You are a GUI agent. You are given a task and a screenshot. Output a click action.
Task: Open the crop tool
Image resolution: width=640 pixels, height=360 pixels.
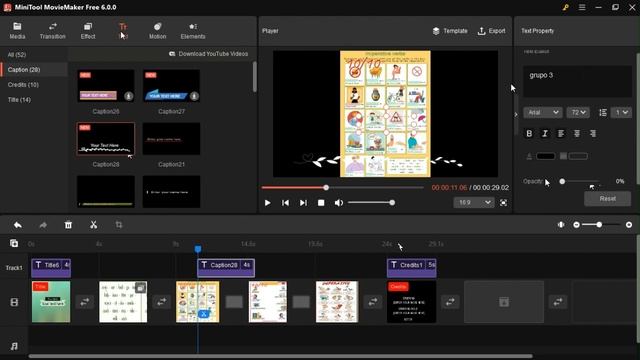pyautogui.click(x=119, y=225)
